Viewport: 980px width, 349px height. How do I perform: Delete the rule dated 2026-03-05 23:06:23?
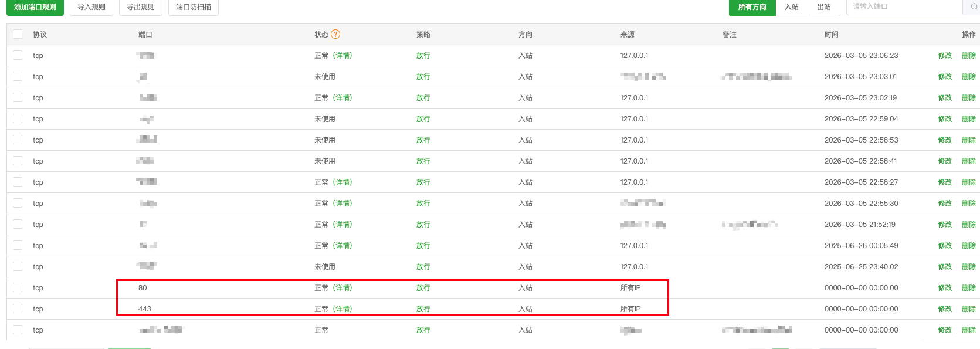tap(969, 56)
